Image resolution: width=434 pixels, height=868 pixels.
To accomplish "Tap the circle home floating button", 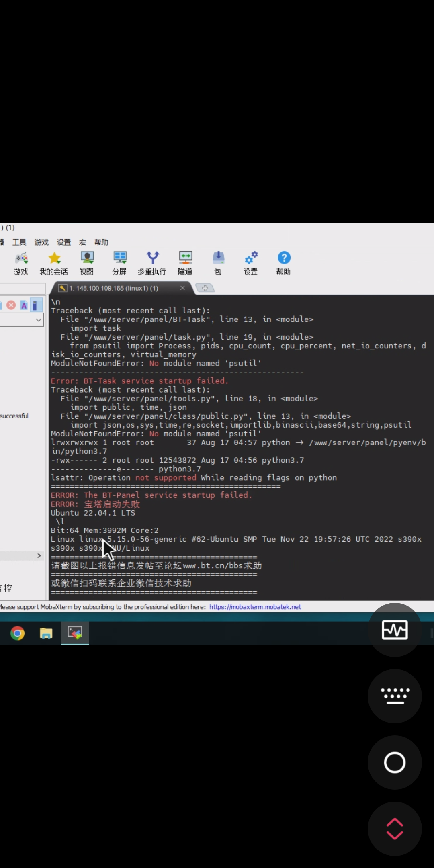I will [395, 762].
